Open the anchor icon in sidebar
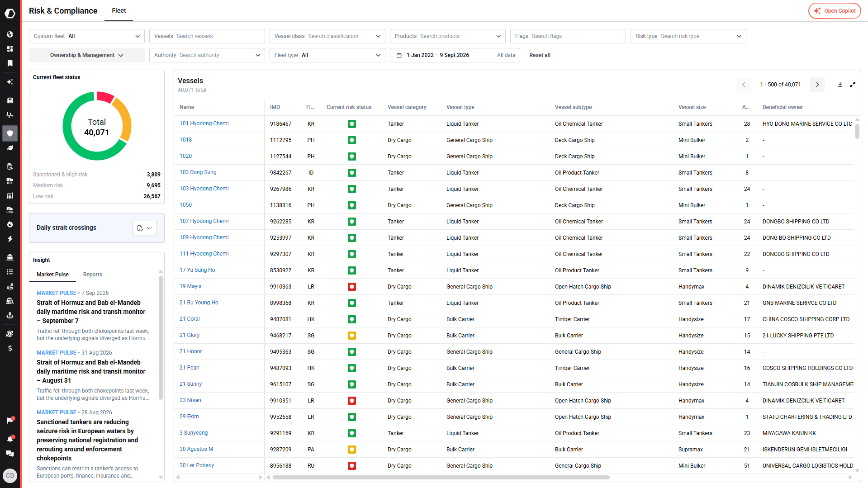 coord(10,315)
